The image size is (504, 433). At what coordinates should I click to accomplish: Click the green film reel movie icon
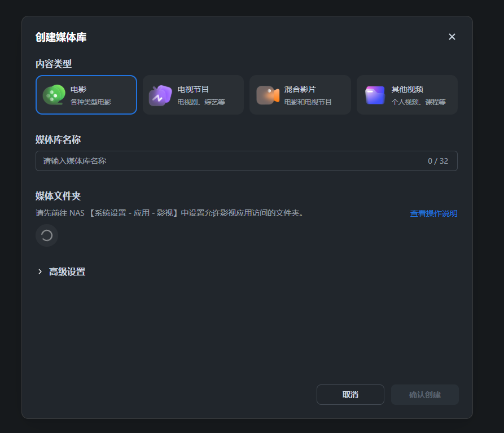pos(54,95)
